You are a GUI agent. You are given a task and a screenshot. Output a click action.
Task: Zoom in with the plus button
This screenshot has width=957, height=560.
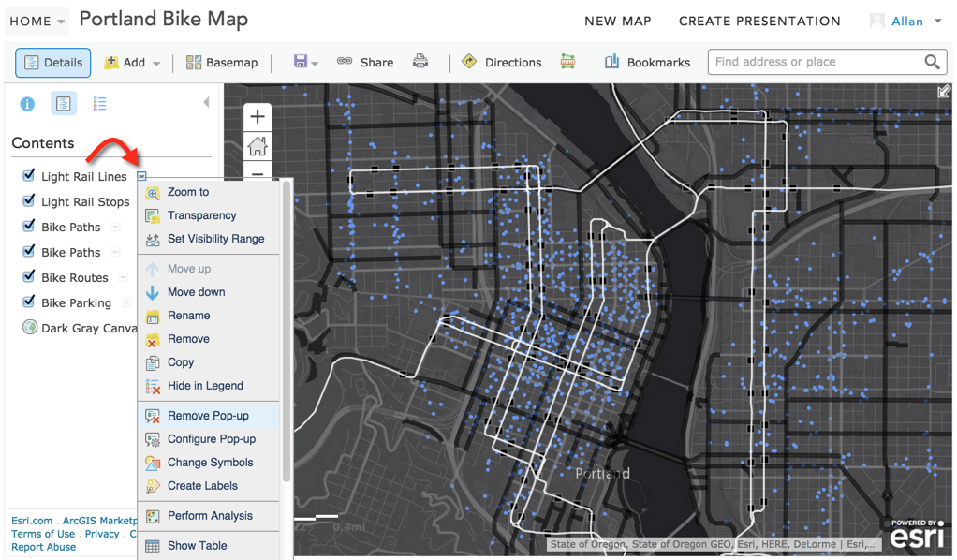click(x=258, y=116)
